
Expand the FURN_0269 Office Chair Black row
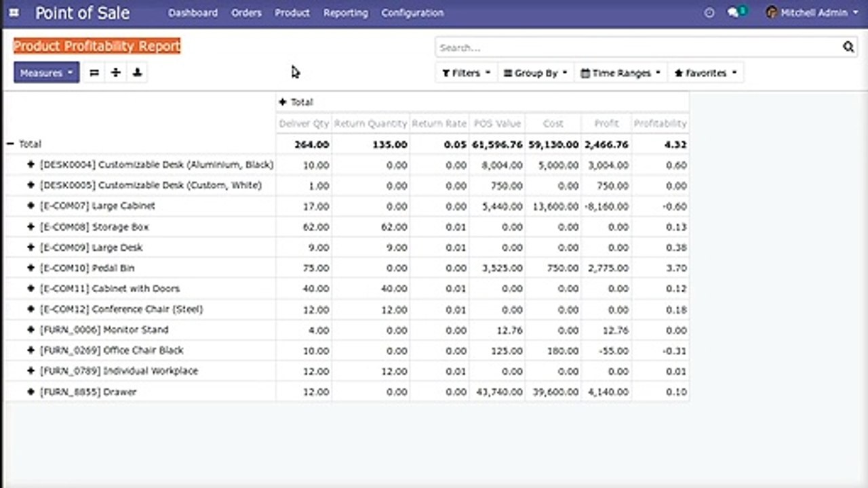31,350
